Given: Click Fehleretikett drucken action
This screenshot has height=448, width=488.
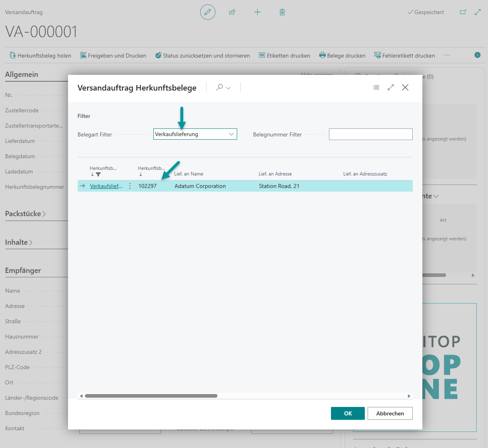Looking at the screenshot, I should coord(405,56).
